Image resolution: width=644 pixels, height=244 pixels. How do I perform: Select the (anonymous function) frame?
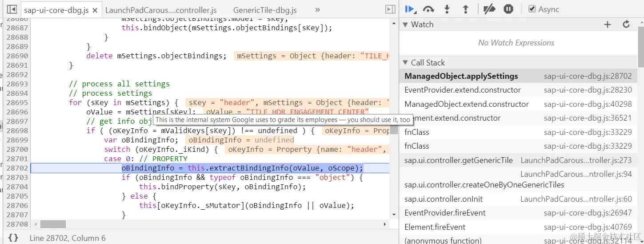(518, 240)
